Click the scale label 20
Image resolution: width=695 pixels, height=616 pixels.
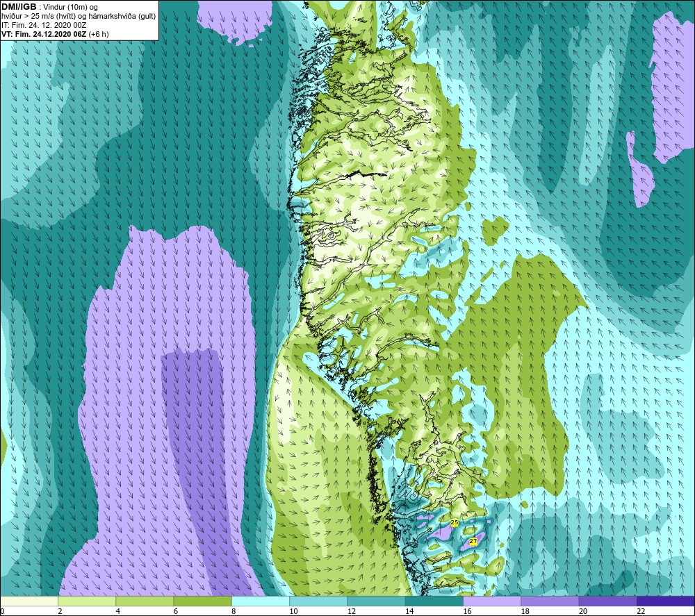pos(583,611)
